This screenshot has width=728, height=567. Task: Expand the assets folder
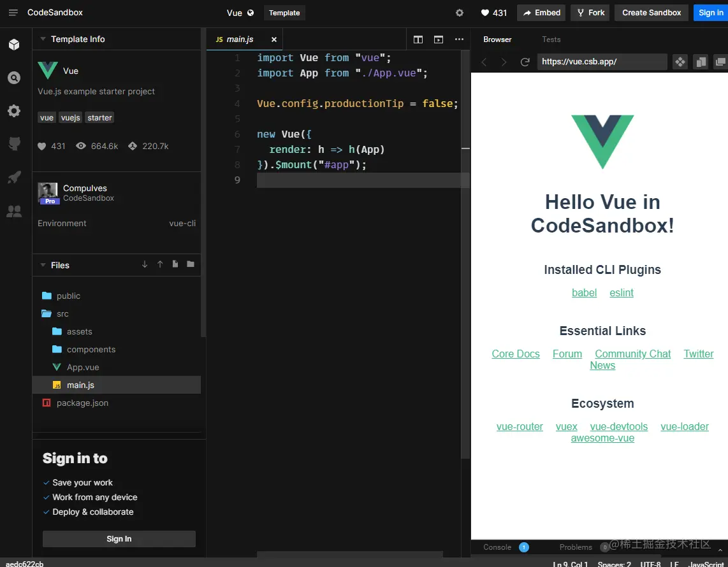117,331
